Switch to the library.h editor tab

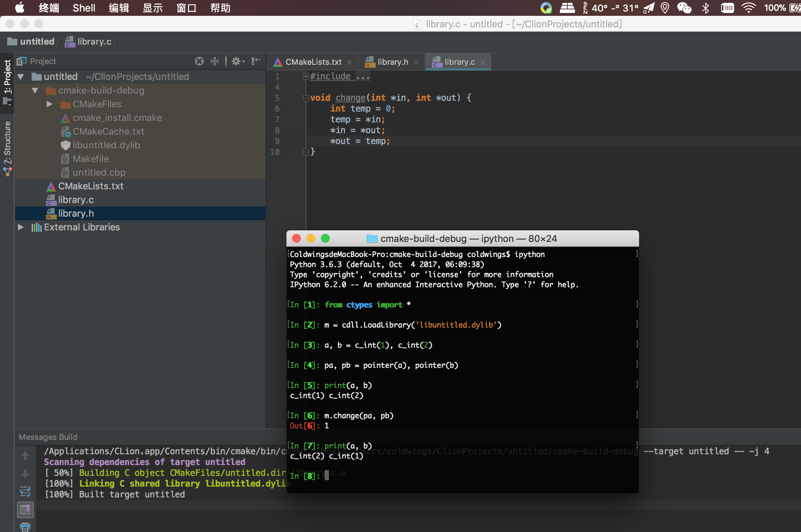(392, 62)
